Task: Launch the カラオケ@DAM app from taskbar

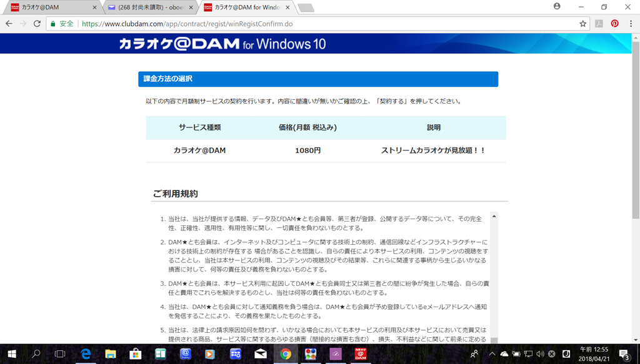Action: click(x=361, y=354)
